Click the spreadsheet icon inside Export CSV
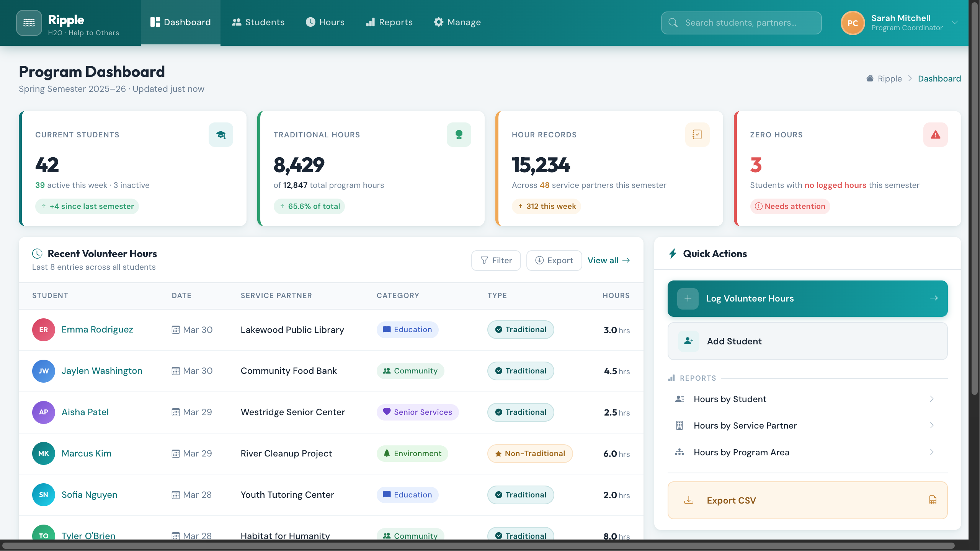980x551 pixels. click(933, 500)
